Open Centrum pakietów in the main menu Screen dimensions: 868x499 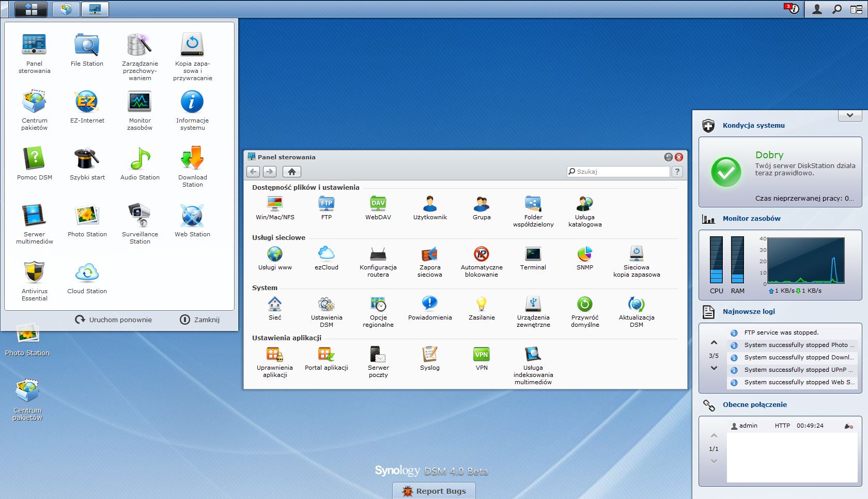click(x=35, y=110)
